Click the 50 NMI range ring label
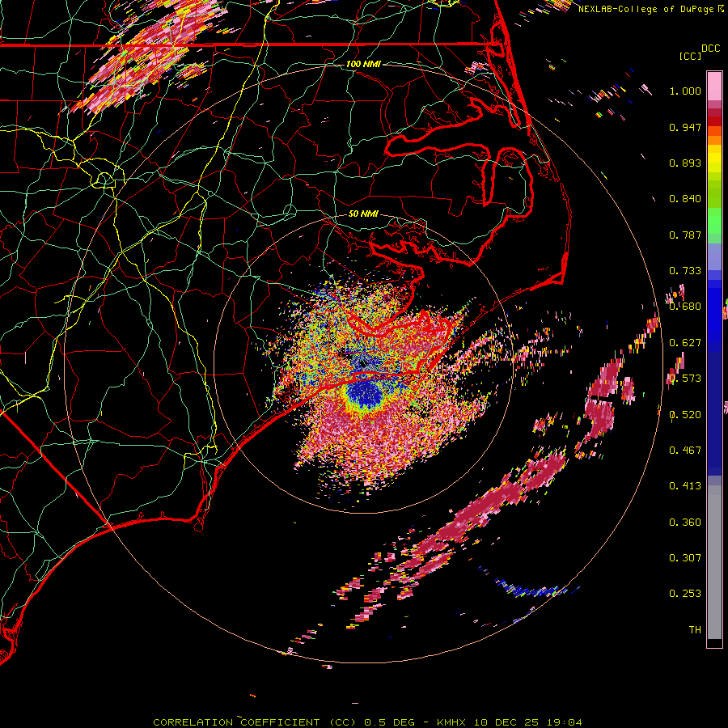Image resolution: width=728 pixels, height=728 pixels. pos(363,214)
